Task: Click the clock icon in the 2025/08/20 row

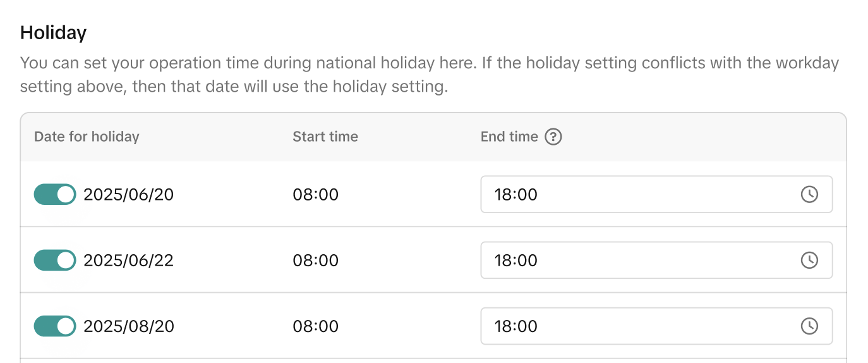Action: pos(809,326)
